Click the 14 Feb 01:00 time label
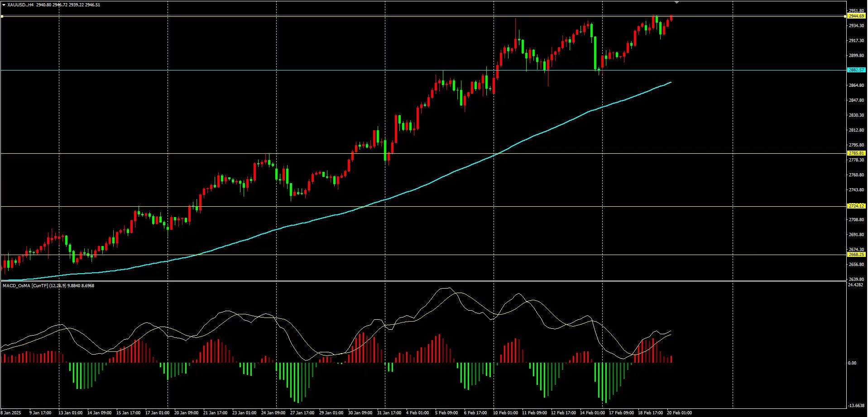The width and height of the screenshot is (868, 417). point(593,413)
